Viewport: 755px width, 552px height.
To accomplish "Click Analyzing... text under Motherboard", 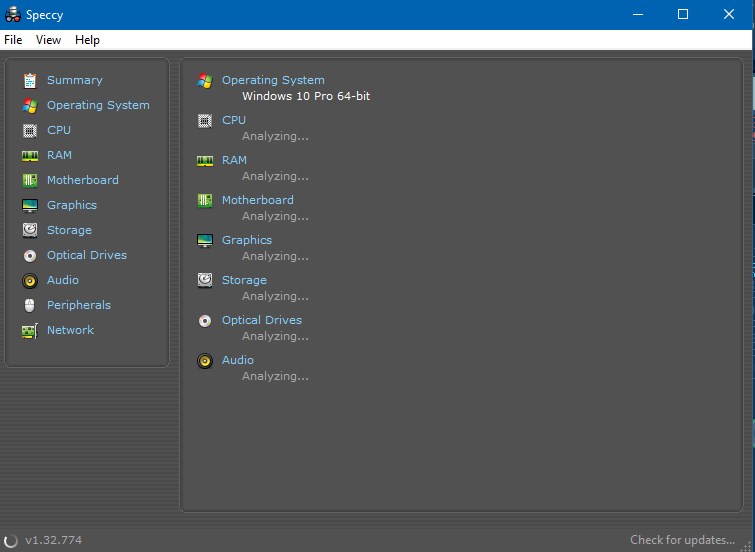I will click(x=275, y=216).
